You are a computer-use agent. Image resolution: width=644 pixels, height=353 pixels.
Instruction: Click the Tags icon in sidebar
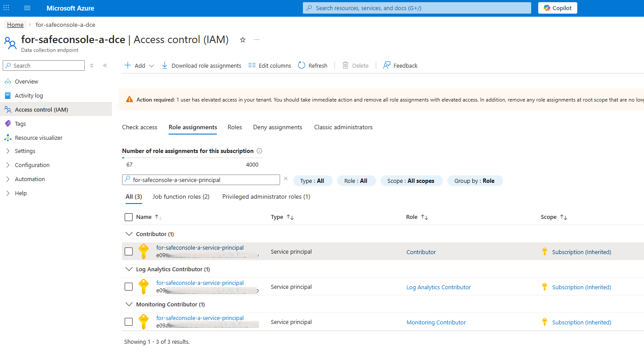7,124
